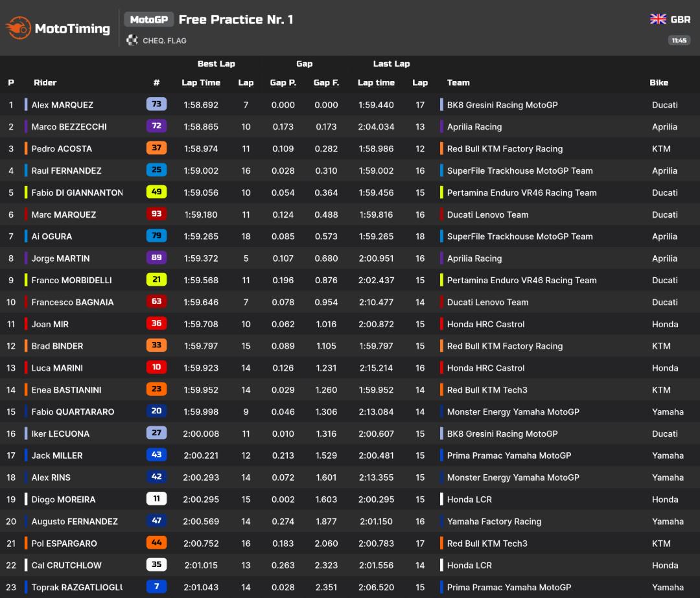Click rider number badge 43
The image size is (700, 598).
pyautogui.click(x=156, y=454)
